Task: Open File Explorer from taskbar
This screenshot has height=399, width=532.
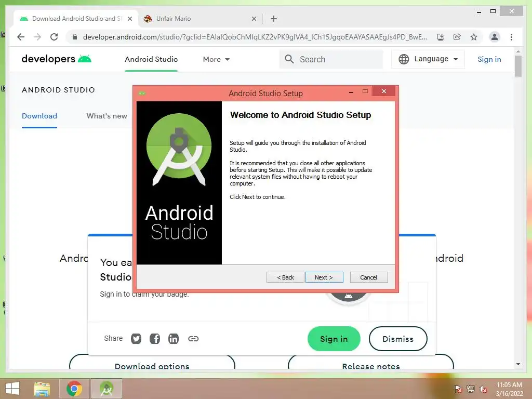Action: tap(42, 389)
